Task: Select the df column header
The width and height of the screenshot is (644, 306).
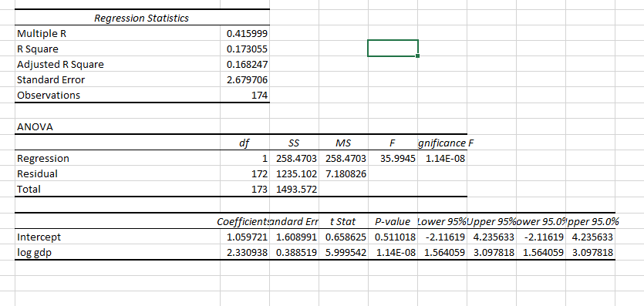Action: (x=244, y=143)
